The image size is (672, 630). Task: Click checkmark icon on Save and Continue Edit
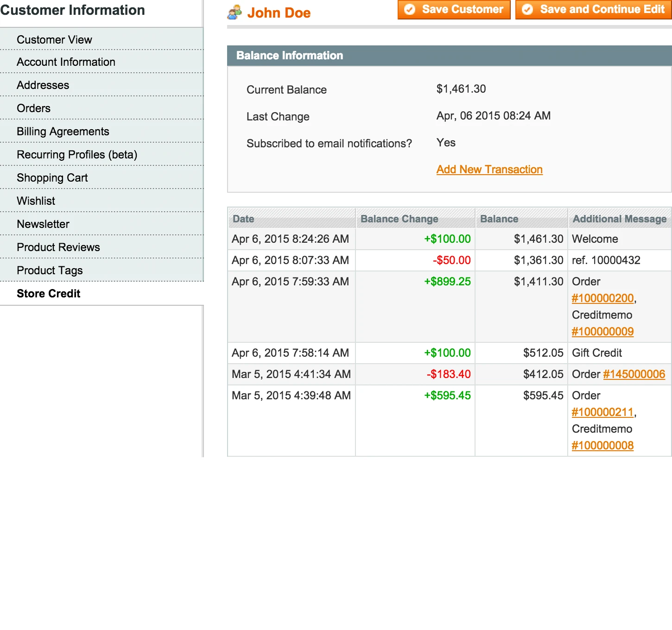pos(528,9)
